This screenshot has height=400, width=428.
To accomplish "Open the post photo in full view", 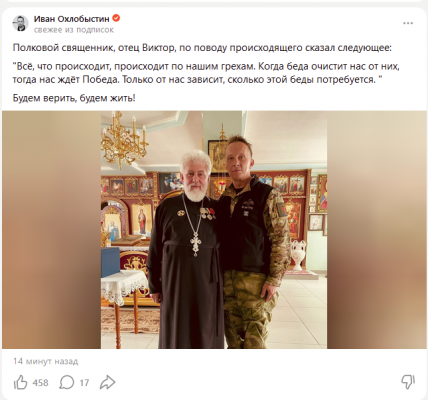I will 214,230.
